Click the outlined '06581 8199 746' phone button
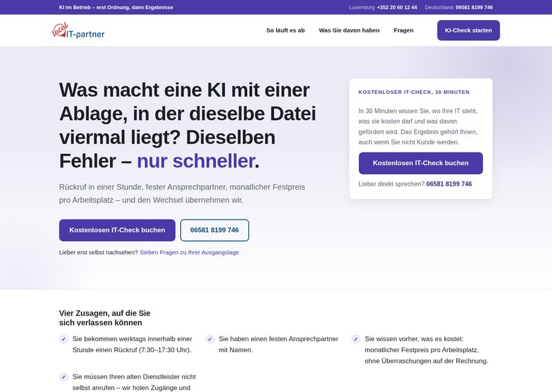The image size is (552, 392). tap(215, 231)
